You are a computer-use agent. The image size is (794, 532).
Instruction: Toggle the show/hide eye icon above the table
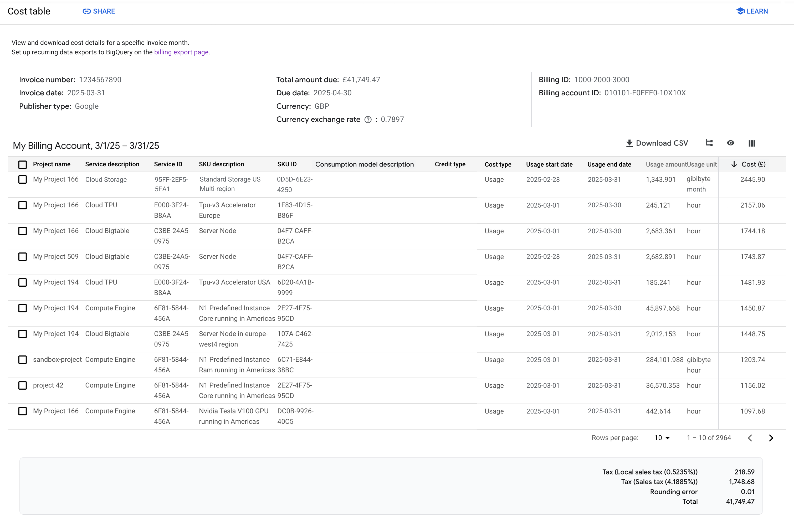pos(730,143)
